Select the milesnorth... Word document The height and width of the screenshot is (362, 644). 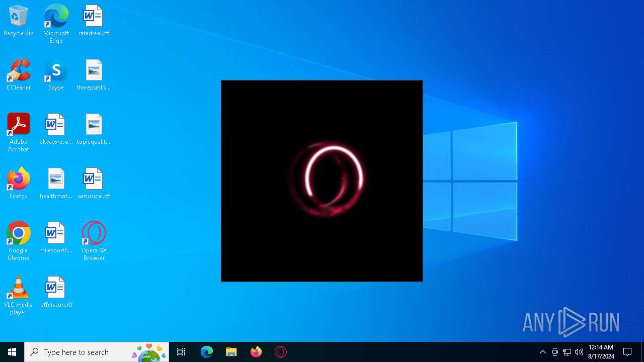(x=56, y=238)
